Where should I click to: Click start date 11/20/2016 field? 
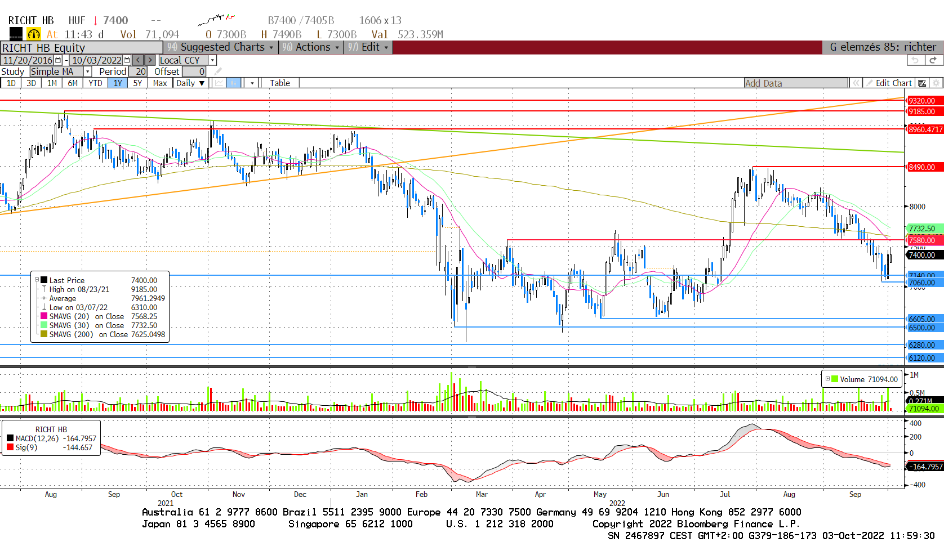click(x=28, y=60)
